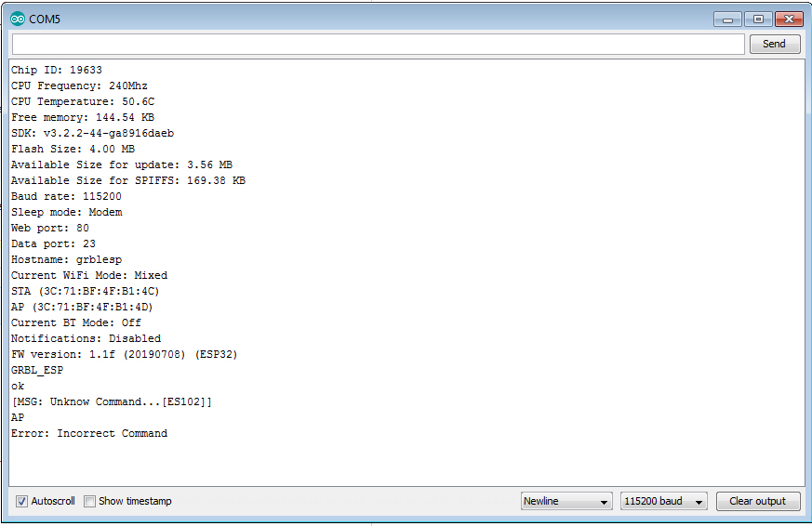Click 'FW version: 1.1f (20190708) (ESP32)' line
This screenshot has width=812, height=526.
(125, 354)
